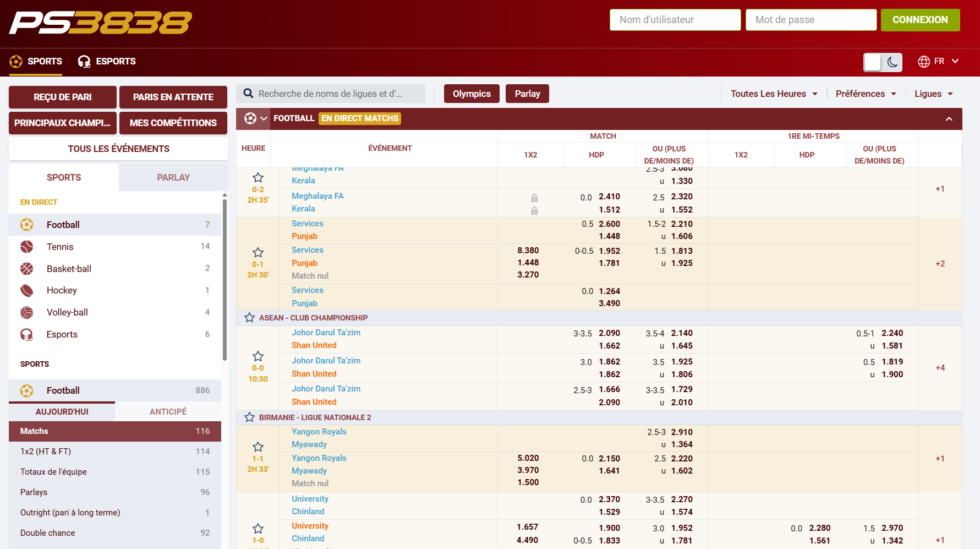Image resolution: width=980 pixels, height=549 pixels.
Task: Click the EN DIRECT MATCHS badge
Action: click(x=360, y=118)
